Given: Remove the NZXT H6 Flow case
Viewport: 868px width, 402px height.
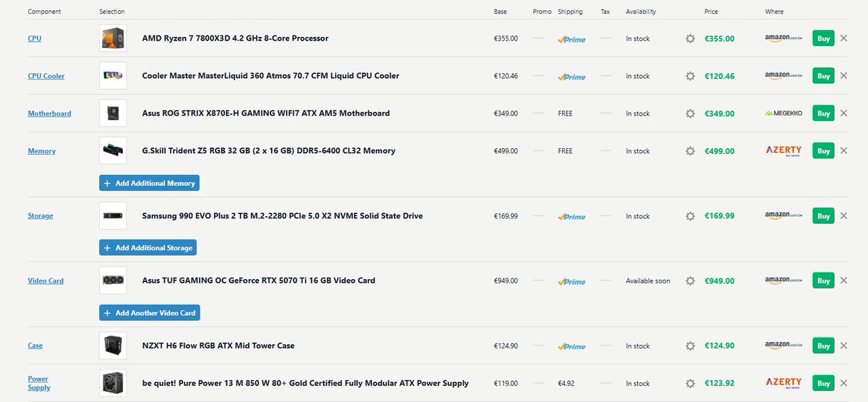Looking at the screenshot, I should point(843,346).
